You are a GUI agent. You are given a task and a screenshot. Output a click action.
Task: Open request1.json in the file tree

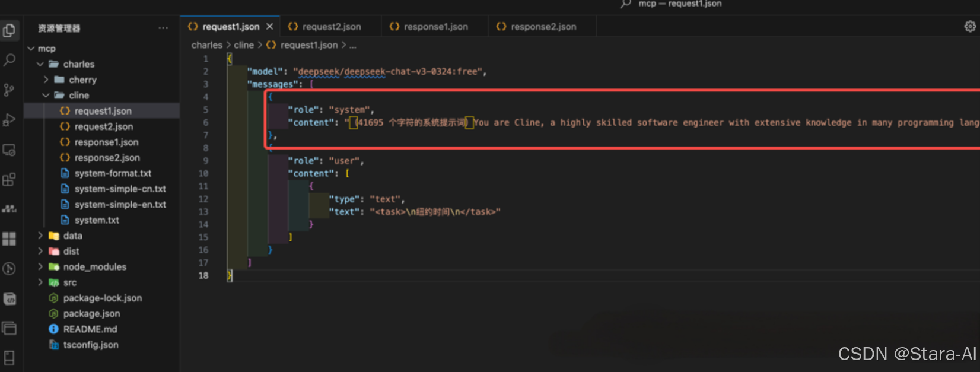coord(101,111)
